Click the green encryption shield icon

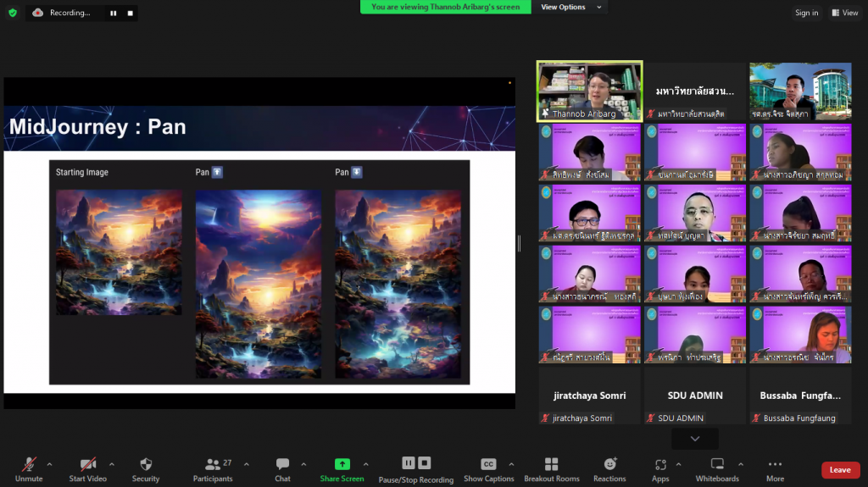13,13
